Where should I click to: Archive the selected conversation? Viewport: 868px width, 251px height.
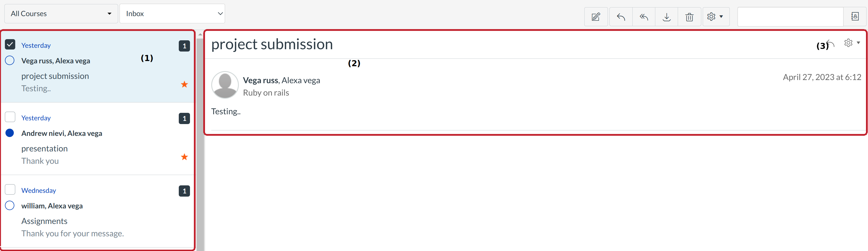[x=666, y=17]
